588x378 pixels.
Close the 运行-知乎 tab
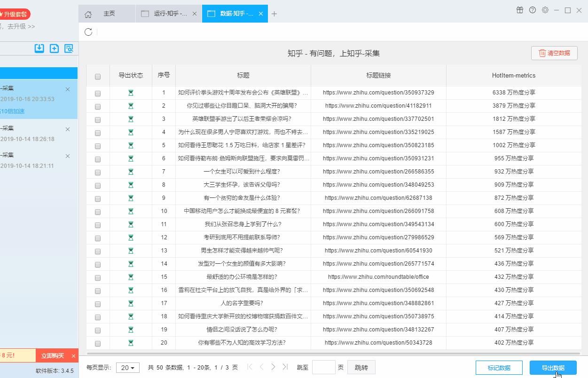195,14
